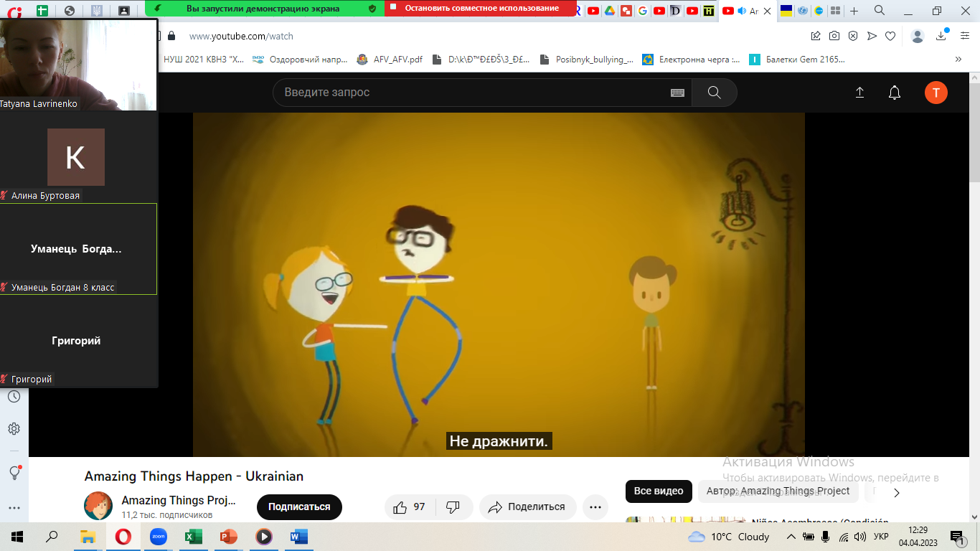Dislike the video with thumbs down
This screenshot has height=551, width=980.
(x=453, y=507)
